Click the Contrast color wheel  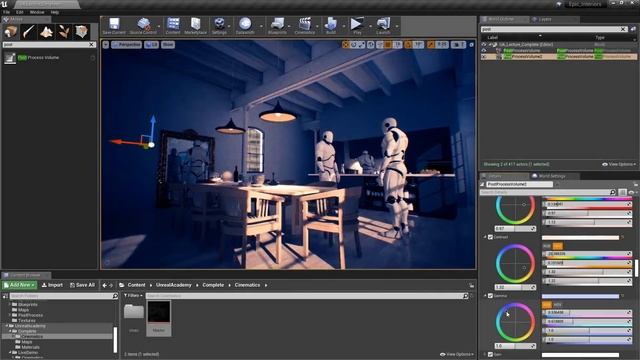point(516,264)
